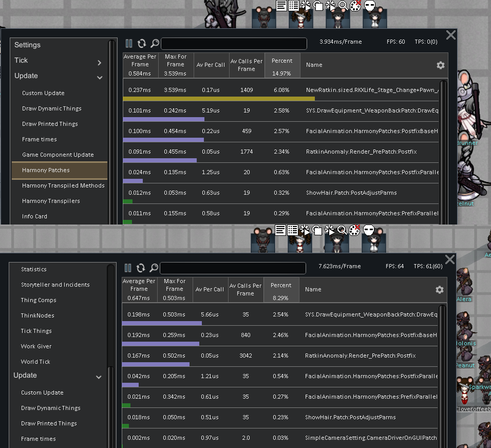The height and width of the screenshot is (448, 491).
Task: Open the table-list icon in the lower toolbar
Action: [292, 230]
